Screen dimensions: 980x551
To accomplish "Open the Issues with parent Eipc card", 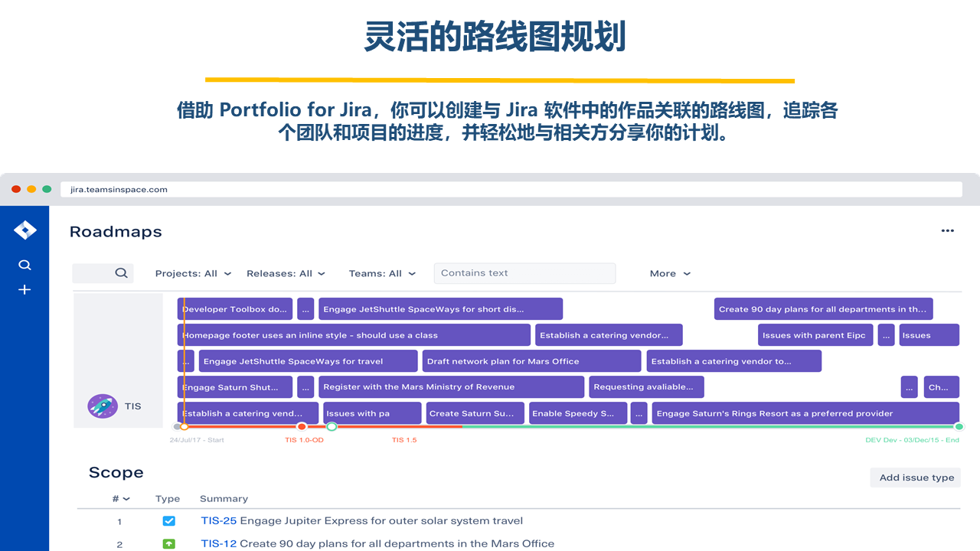I will pos(815,335).
